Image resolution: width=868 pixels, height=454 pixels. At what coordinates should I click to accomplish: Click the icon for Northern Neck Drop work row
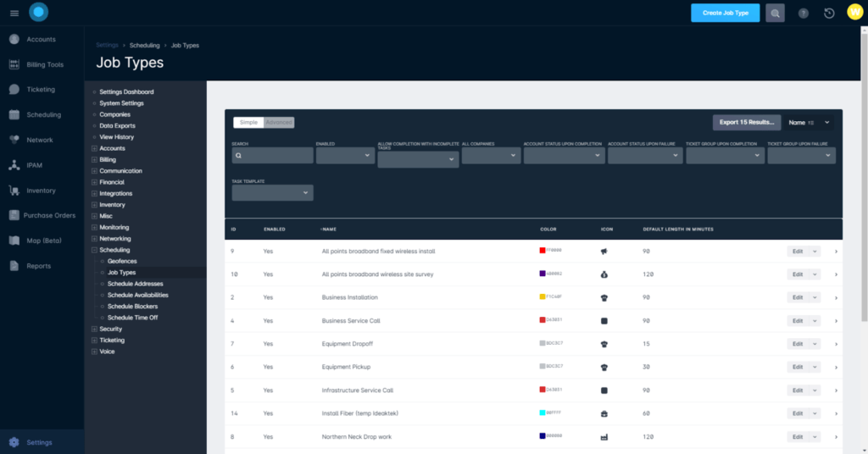pyautogui.click(x=604, y=437)
